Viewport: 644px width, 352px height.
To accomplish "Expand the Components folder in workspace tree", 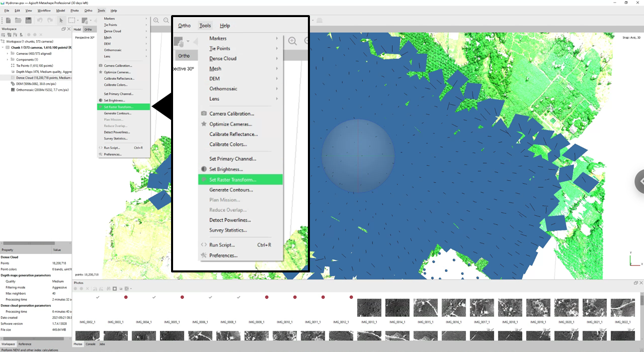I will (x=8, y=59).
